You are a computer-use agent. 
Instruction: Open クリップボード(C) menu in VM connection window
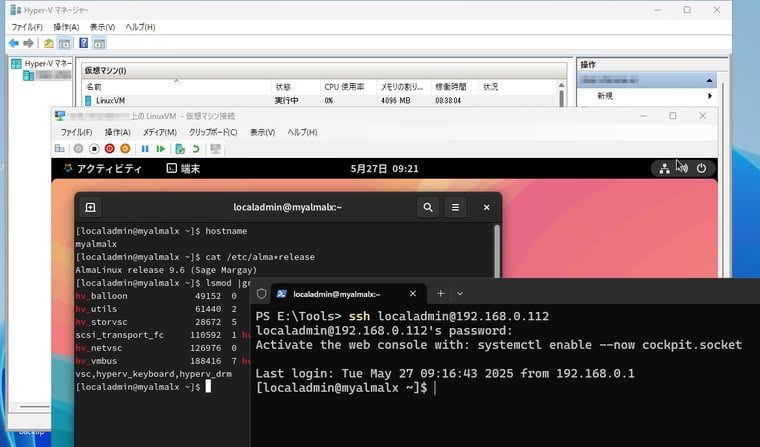click(213, 132)
